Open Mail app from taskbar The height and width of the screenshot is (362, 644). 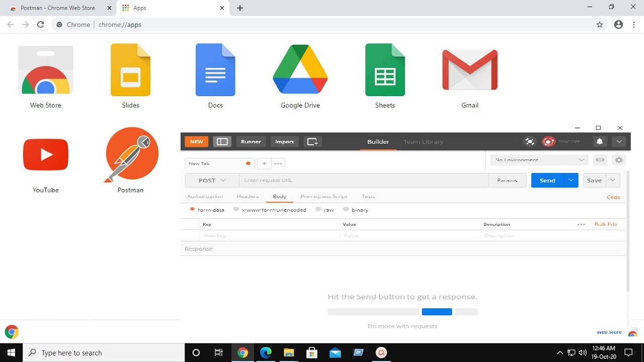pyautogui.click(x=335, y=353)
